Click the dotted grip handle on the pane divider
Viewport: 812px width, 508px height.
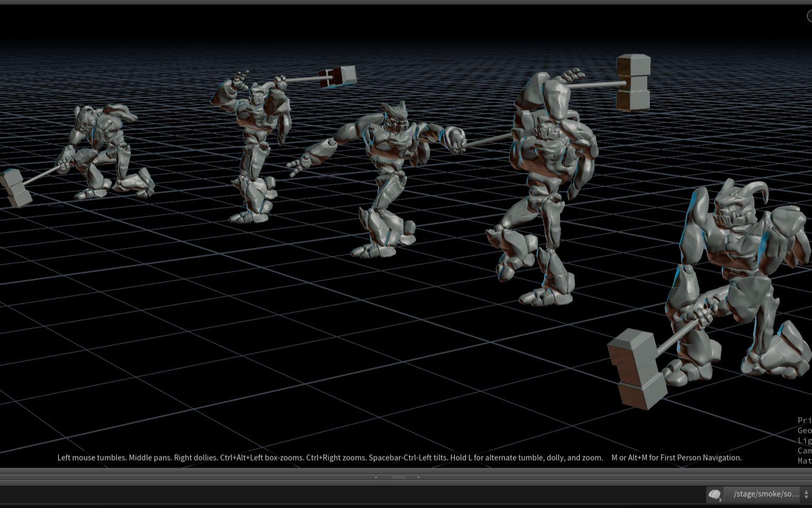coord(399,477)
